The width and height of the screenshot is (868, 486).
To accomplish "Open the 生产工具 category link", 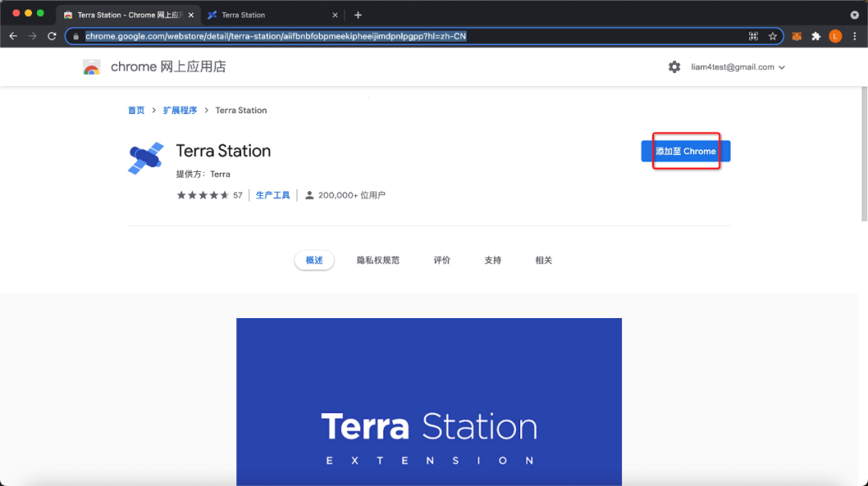I will [272, 194].
